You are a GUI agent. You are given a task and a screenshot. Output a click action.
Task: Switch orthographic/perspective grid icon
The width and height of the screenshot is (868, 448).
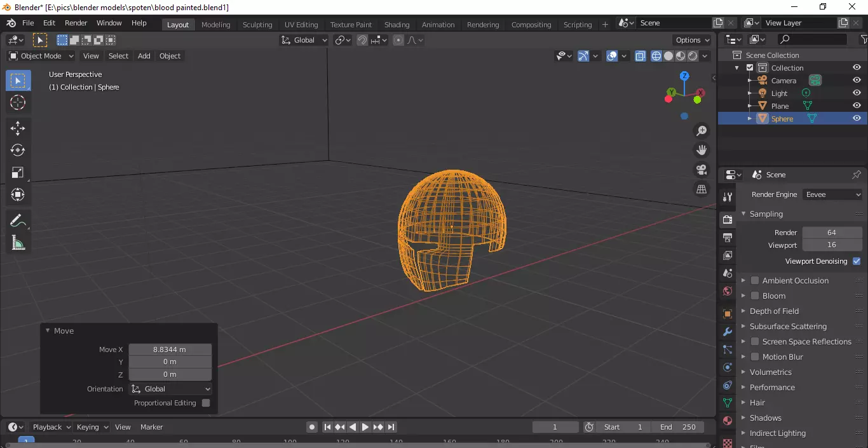702,189
